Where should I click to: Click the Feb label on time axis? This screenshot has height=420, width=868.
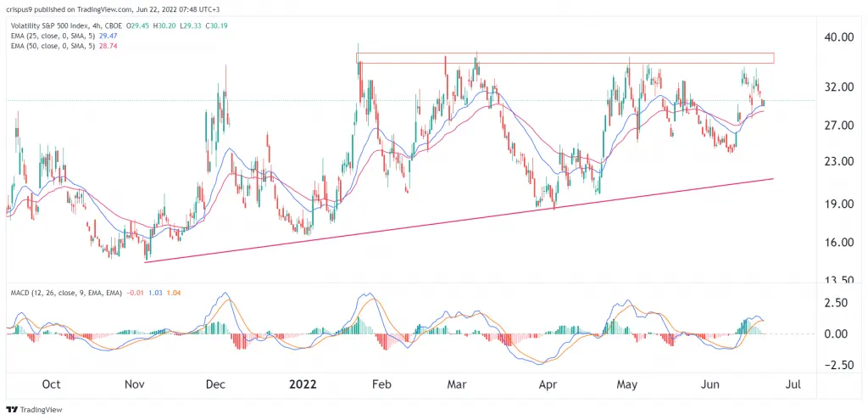click(x=382, y=384)
